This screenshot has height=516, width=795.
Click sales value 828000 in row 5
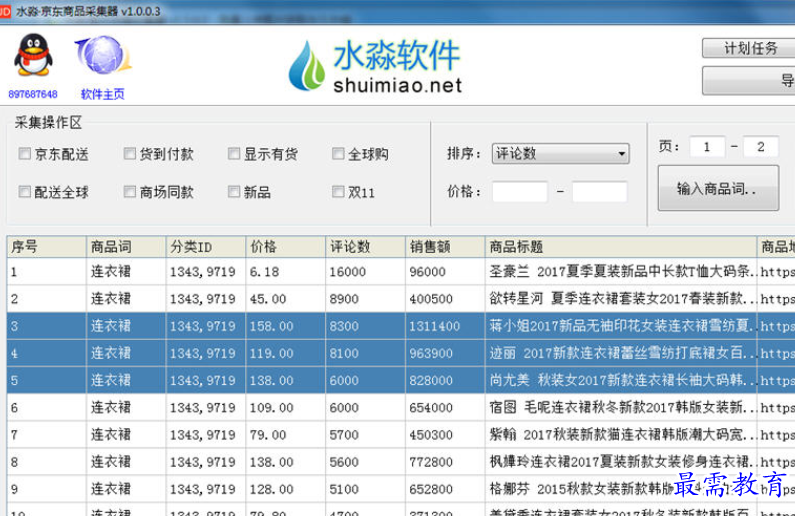[431, 380]
